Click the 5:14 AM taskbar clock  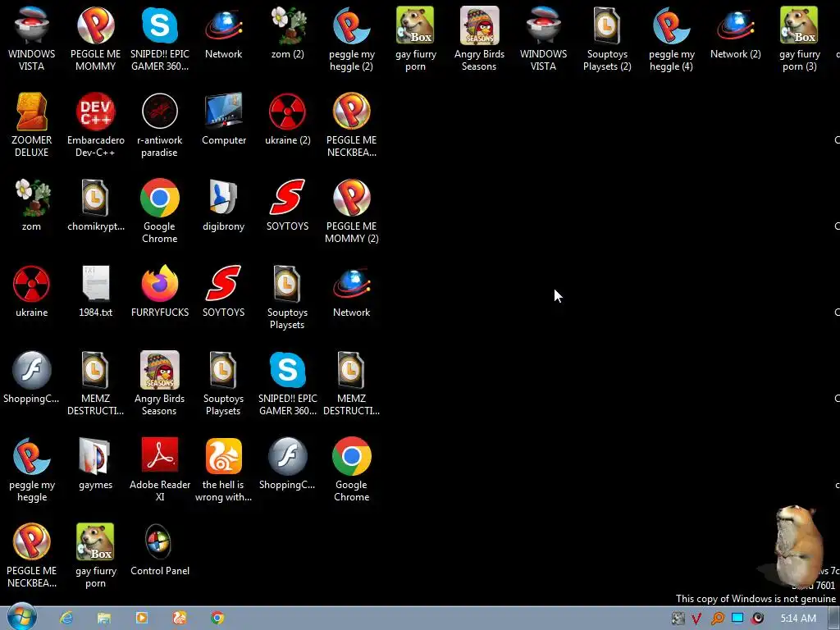point(798,619)
